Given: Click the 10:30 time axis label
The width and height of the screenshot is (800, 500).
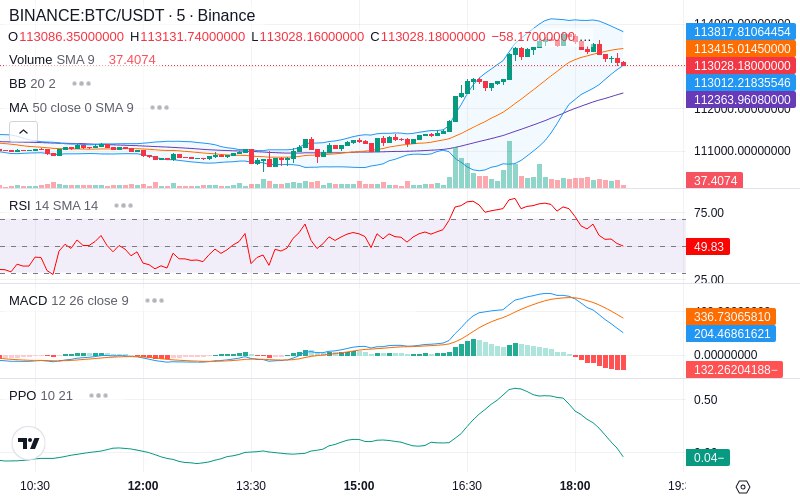Looking at the screenshot, I should pos(35,486).
